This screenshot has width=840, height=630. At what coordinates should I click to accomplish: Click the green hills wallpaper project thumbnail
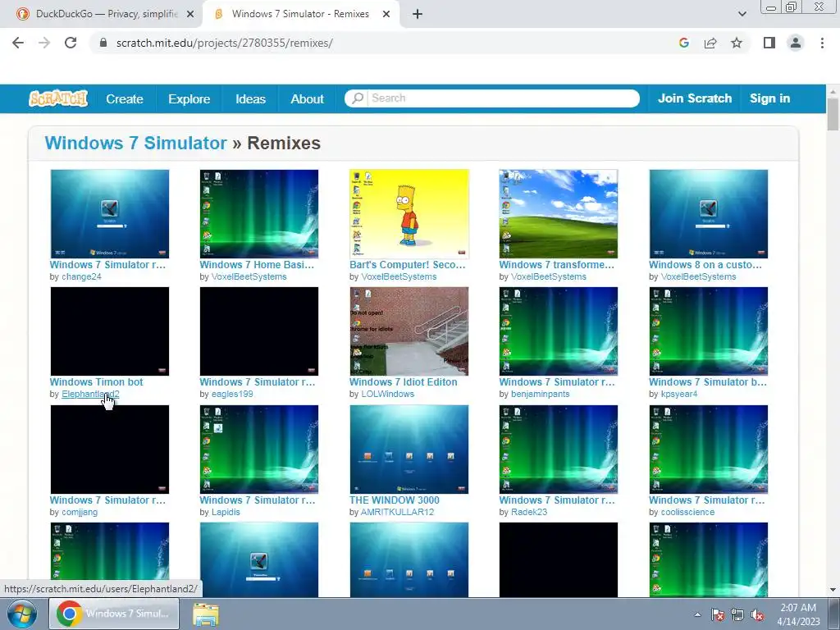(x=558, y=214)
